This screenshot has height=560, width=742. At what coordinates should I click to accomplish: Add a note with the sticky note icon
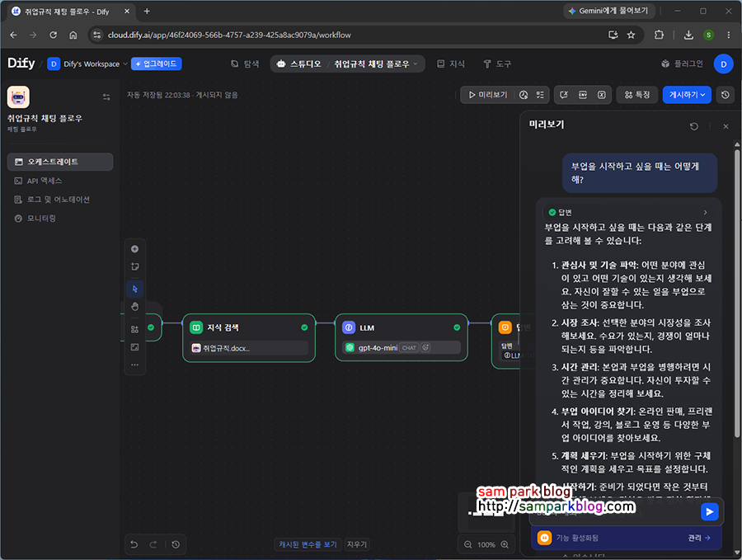[135, 266]
